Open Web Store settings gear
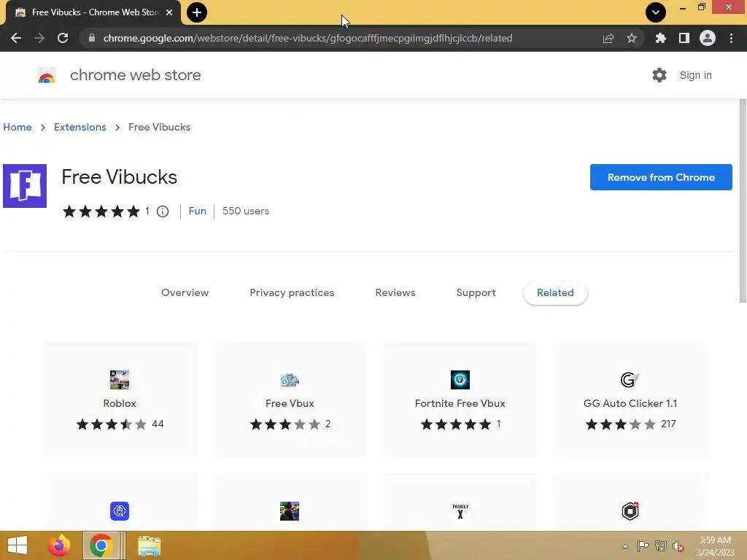The image size is (747, 560). pyautogui.click(x=659, y=75)
